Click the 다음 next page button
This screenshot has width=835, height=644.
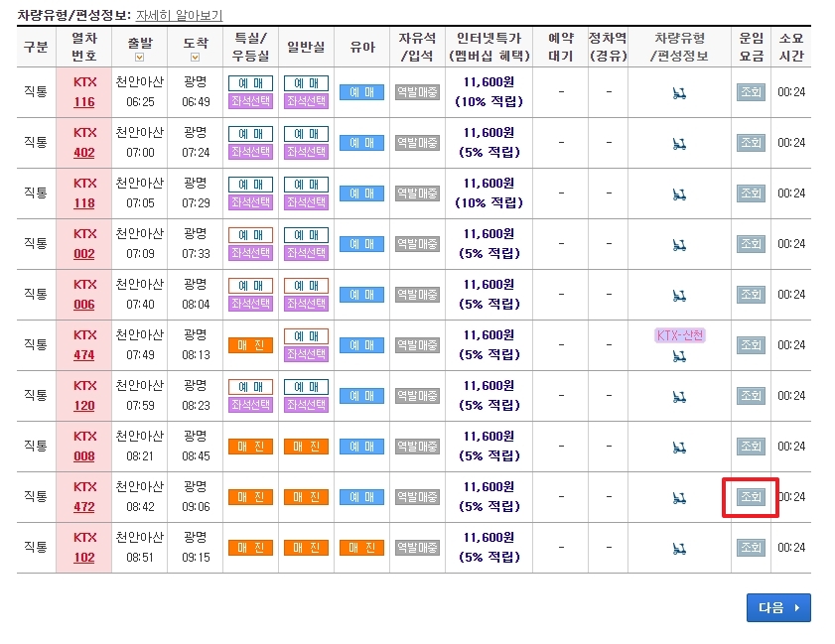pos(778,607)
